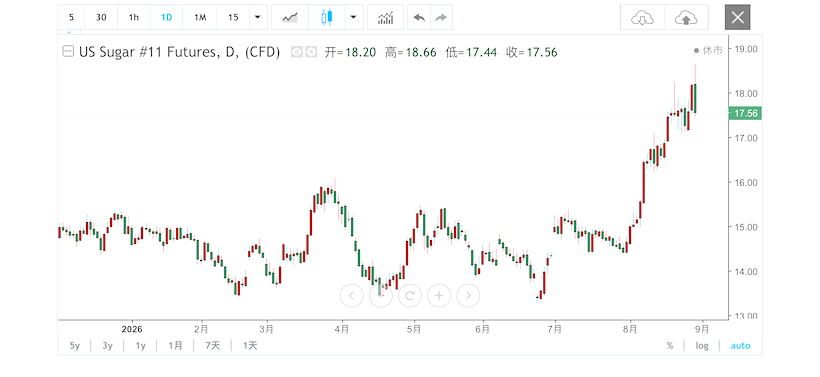Image resolution: width=820 pixels, height=377 pixels.
Task: Toggle visibility eye for US Sugar series
Action: (x=297, y=52)
